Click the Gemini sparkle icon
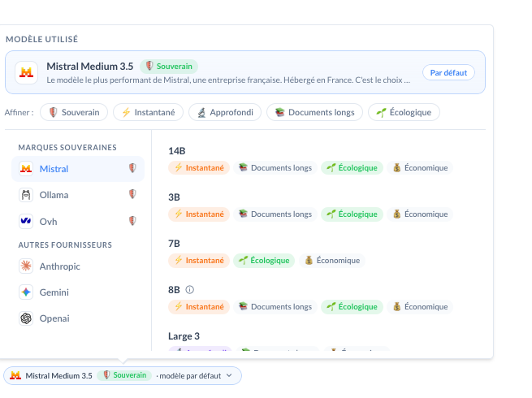The width and height of the screenshot is (532, 398). [x=26, y=292]
